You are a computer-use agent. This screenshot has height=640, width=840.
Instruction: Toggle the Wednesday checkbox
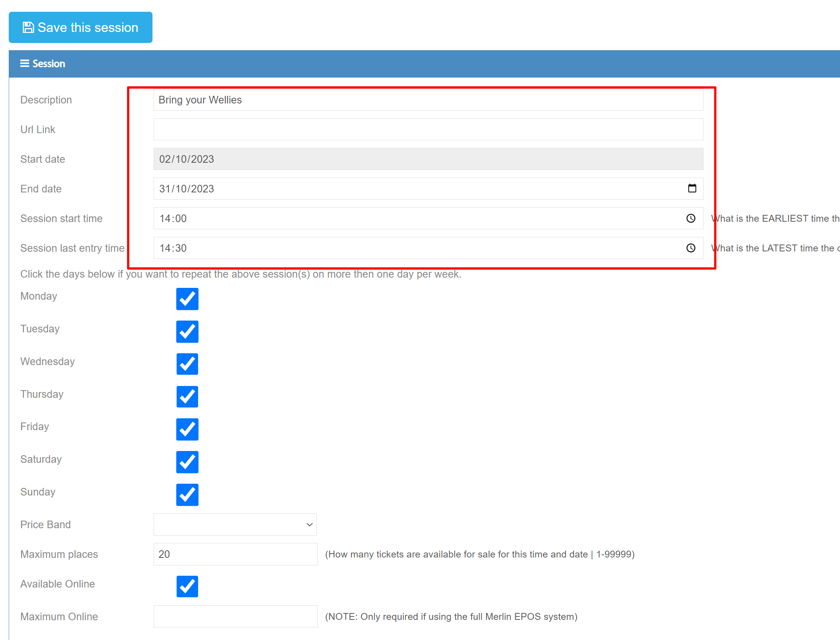187,364
